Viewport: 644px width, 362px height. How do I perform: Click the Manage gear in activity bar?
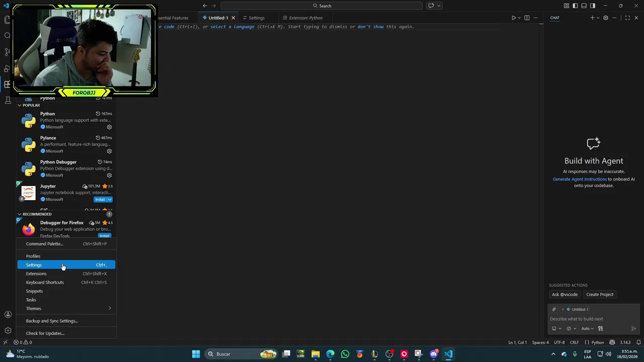(x=8, y=330)
